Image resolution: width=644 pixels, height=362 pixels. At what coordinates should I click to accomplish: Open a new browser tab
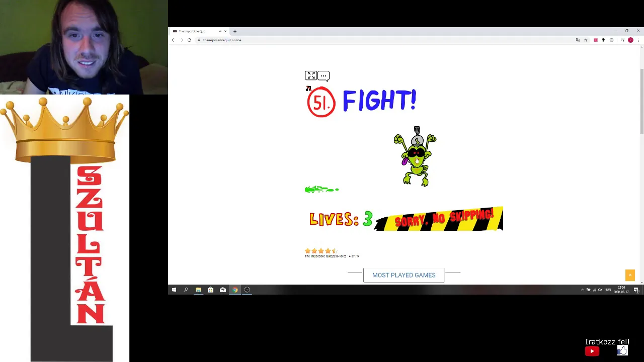(x=234, y=31)
